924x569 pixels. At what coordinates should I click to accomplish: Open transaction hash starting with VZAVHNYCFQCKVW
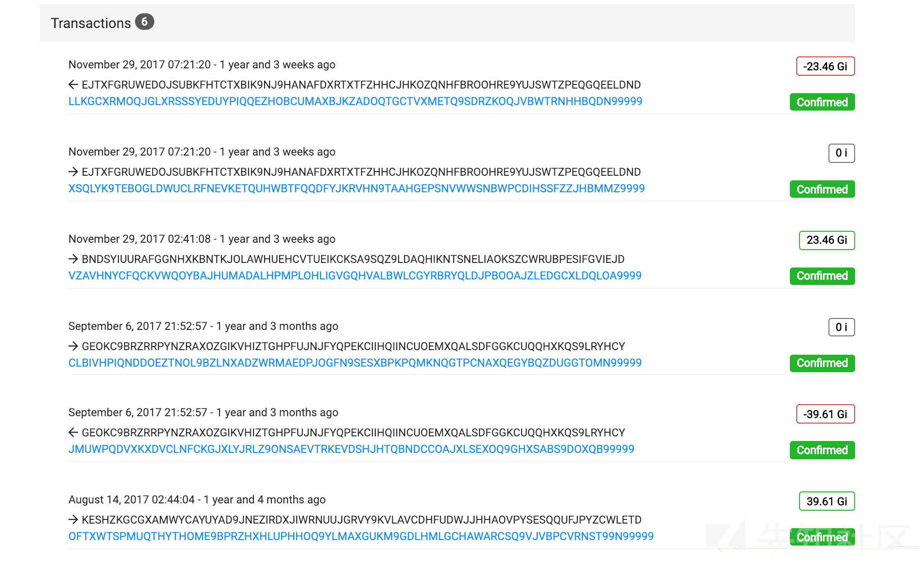pyautogui.click(x=355, y=276)
